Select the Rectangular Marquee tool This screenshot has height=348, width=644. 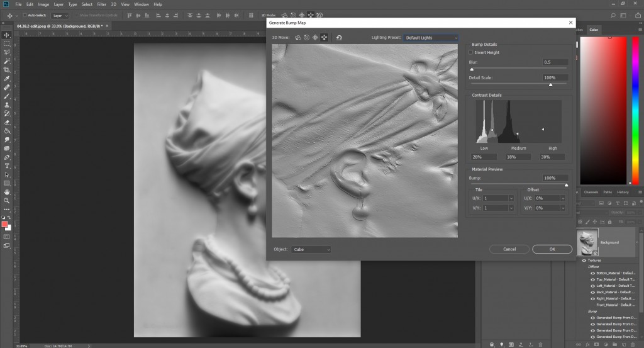point(6,43)
